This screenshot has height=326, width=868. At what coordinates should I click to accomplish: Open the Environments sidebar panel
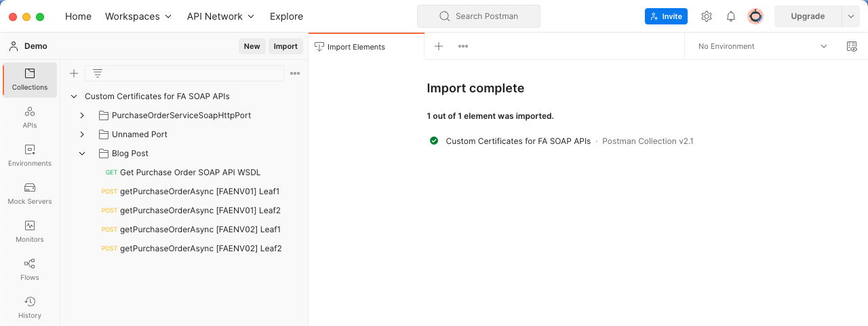(30, 156)
